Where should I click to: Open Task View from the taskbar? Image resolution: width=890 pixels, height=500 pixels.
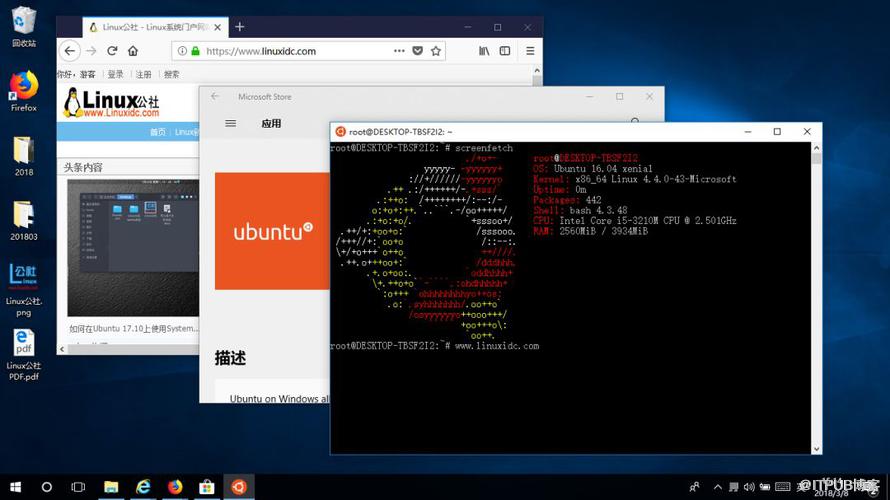tap(78, 487)
